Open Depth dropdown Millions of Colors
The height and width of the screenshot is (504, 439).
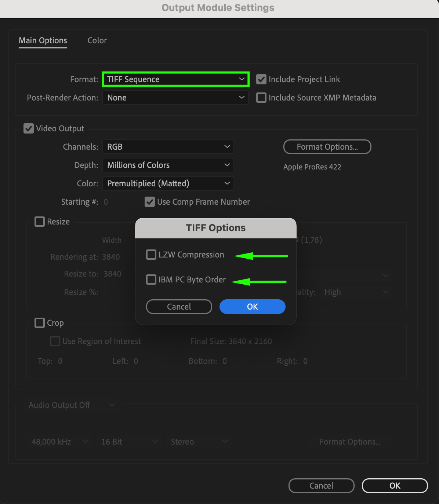(168, 165)
